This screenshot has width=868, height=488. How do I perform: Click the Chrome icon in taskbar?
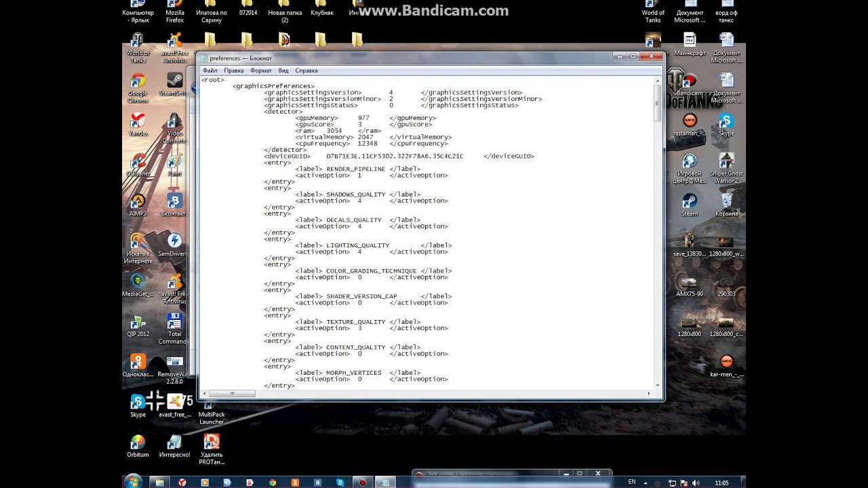click(x=272, y=483)
